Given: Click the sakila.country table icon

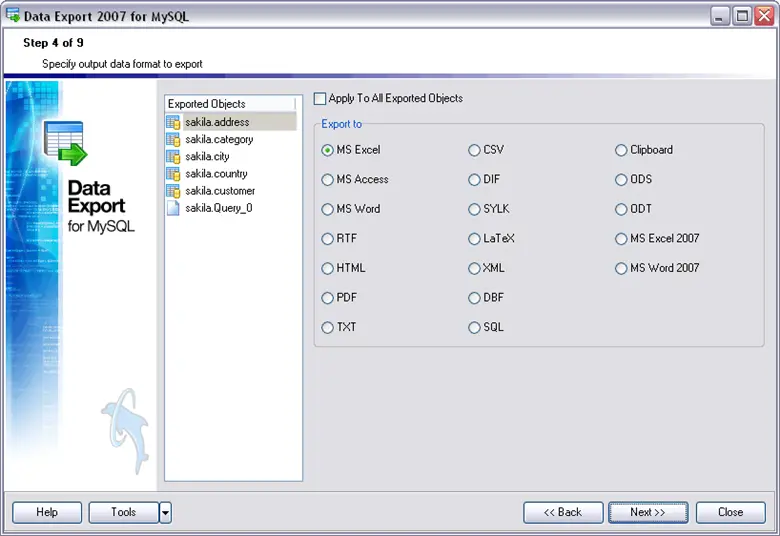Looking at the screenshot, I should click(x=173, y=173).
